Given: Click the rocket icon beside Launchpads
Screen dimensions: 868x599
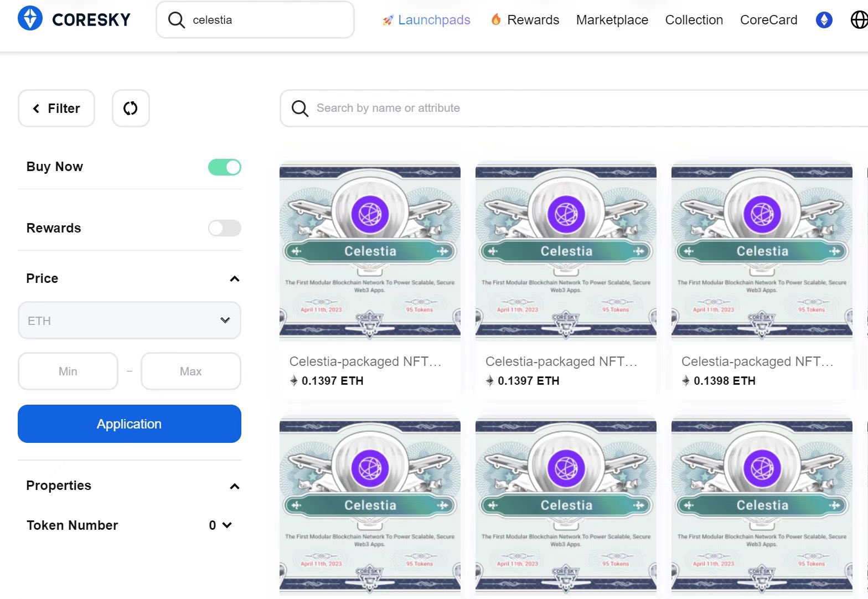Looking at the screenshot, I should (387, 20).
